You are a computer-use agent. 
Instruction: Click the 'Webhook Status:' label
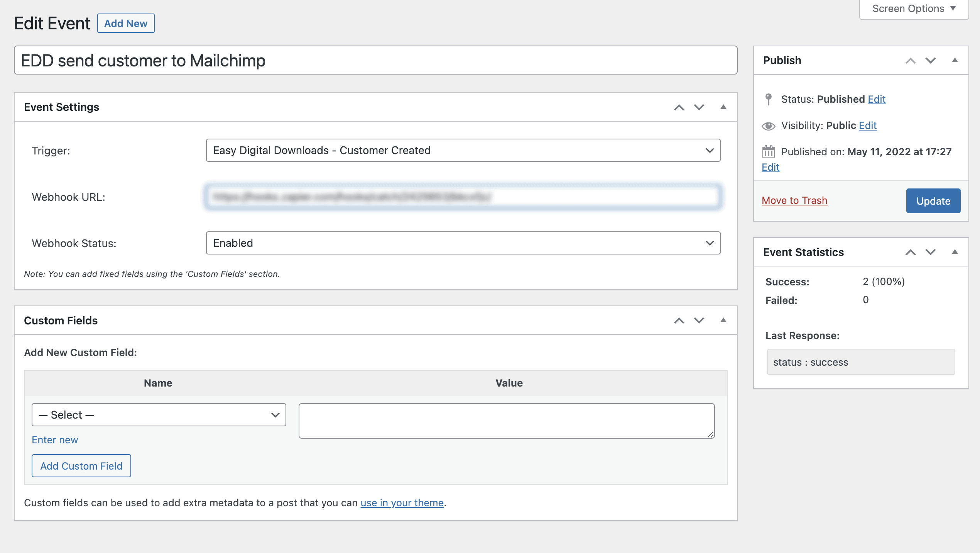tap(74, 243)
